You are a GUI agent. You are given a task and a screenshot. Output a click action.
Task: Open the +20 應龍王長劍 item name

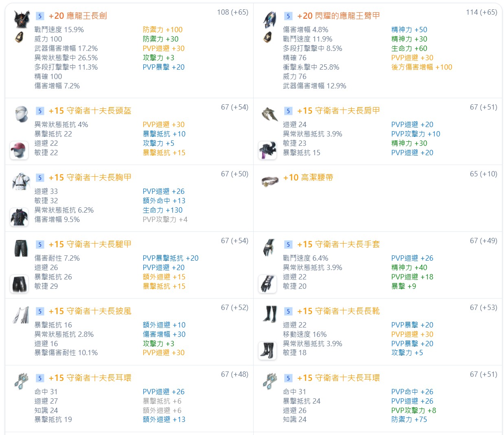[77, 16]
